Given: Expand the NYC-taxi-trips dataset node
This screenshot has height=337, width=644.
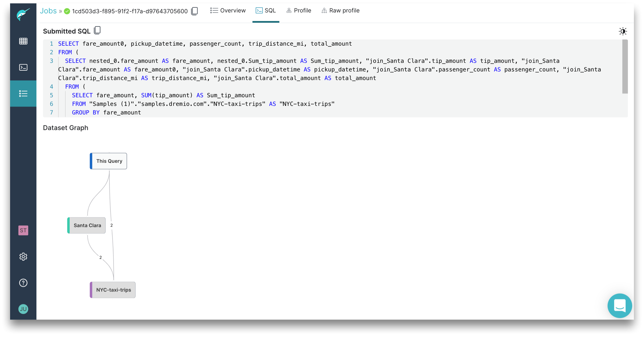Looking at the screenshot, I should (112, 290).
